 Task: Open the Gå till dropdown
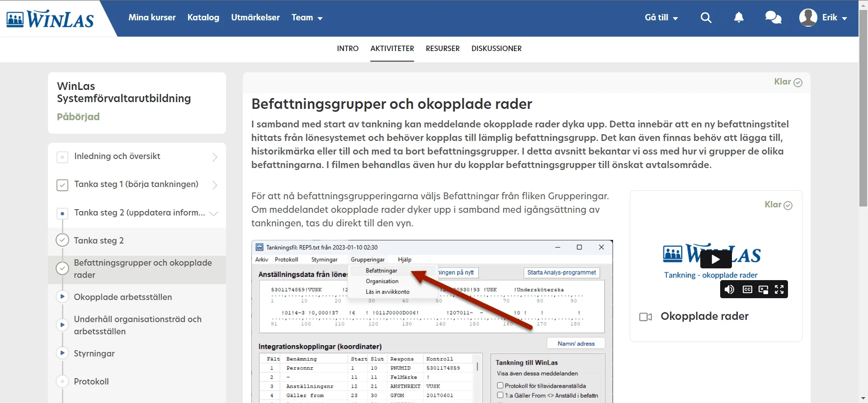coord(661,18)
